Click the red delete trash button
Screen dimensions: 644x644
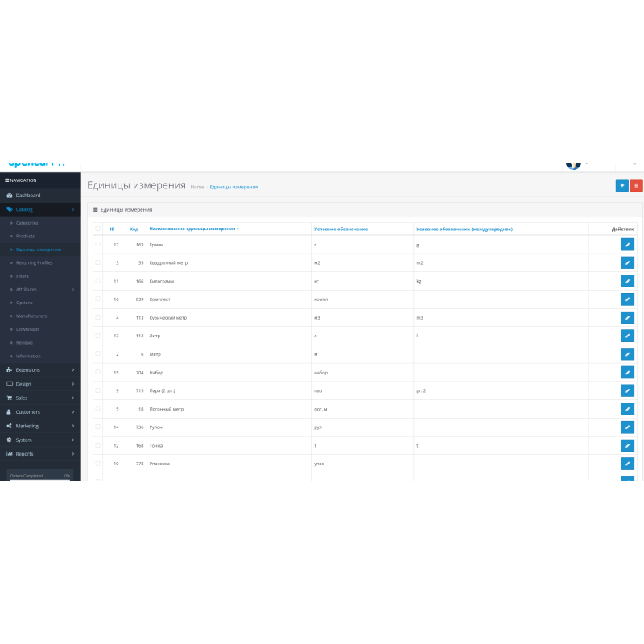(x=635, y=185)
